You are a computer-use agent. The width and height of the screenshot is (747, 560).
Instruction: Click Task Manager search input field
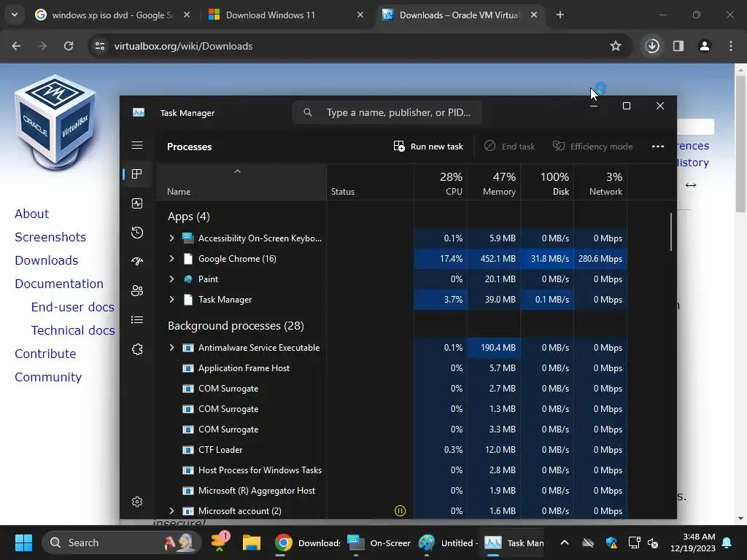point(387,112)
